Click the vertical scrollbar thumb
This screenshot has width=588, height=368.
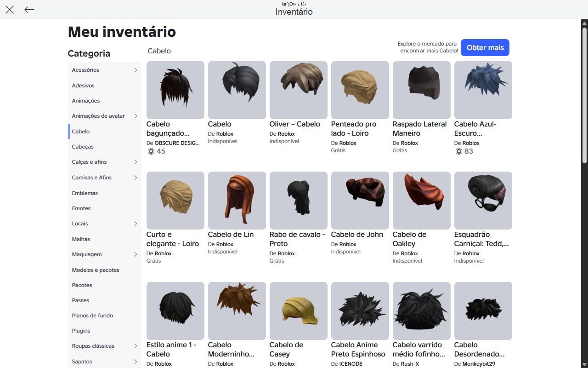coord(584,94)
